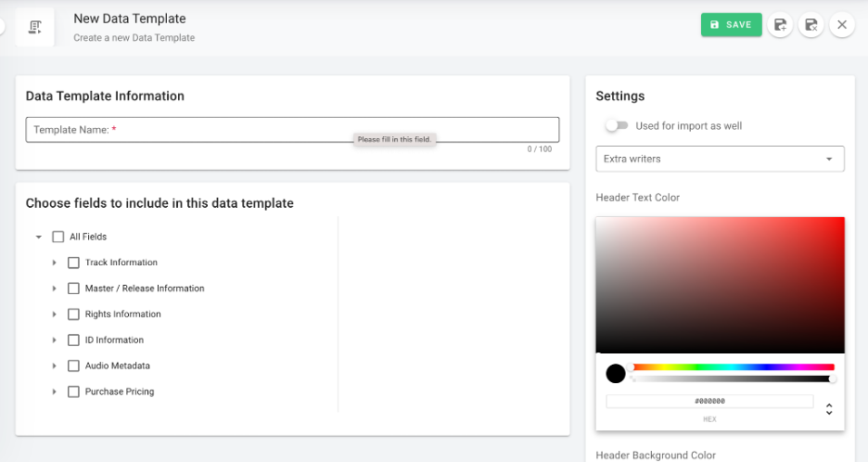Check the All Fields checkbox

coord(58,237)
